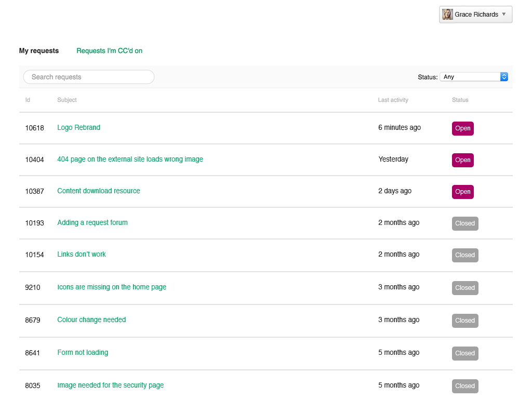The image size is (532, 399).
Task: View Adding a request forum ticket
Action: click(x=92, y=223)
